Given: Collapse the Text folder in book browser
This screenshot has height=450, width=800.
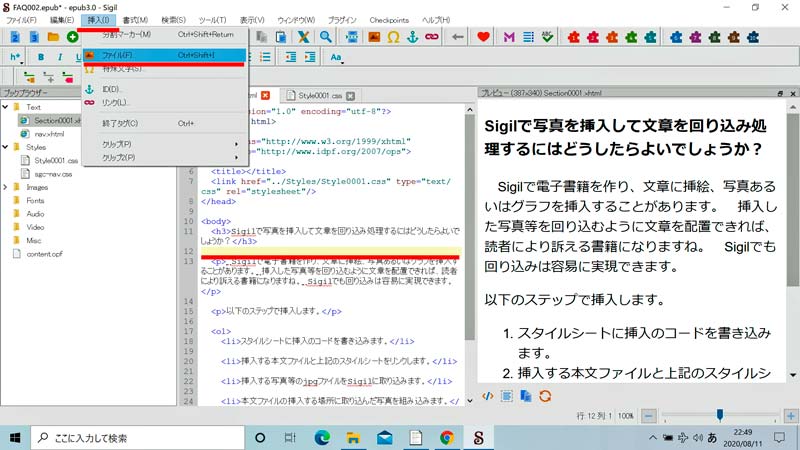Looking at the screenshot, I should point(7,106).
